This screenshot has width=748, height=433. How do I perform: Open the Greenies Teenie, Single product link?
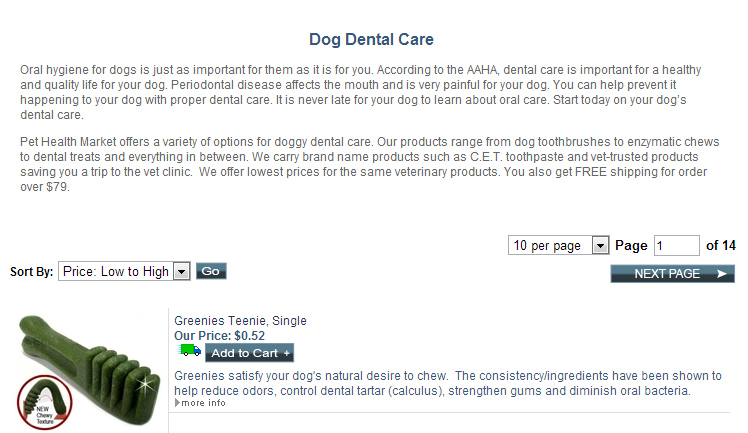(240, 320)
